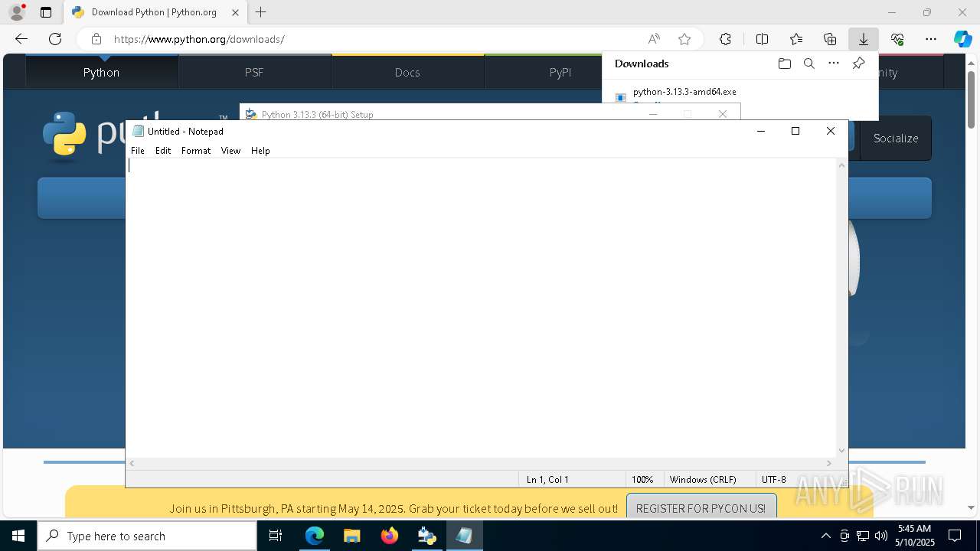Click python-3.13.3-amd64.exe download entry

coord(684,92)
